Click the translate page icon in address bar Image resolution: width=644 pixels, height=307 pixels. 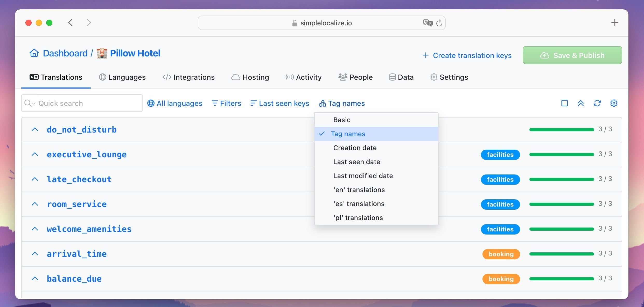[x=428, y=23]
